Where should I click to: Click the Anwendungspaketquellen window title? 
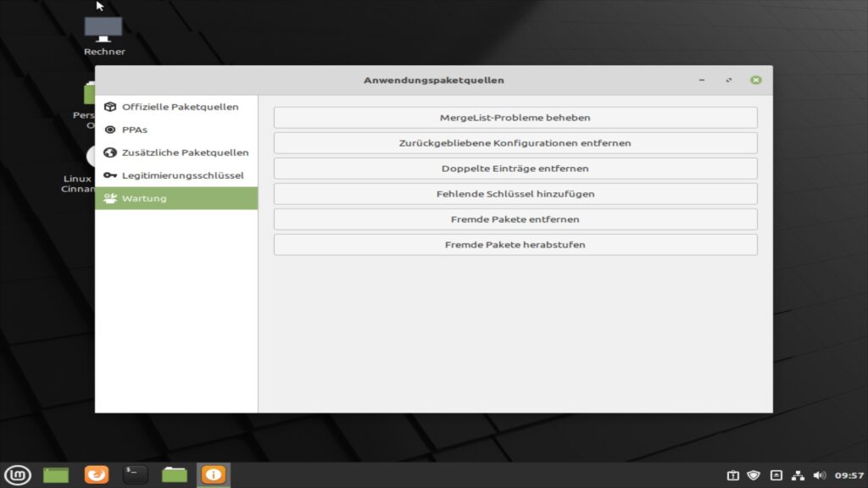pos(434,80)
